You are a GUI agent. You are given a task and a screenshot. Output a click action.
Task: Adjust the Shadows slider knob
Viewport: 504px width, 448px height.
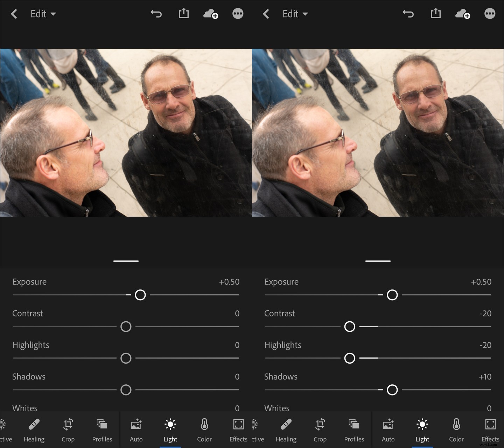(x=126, y=390)
